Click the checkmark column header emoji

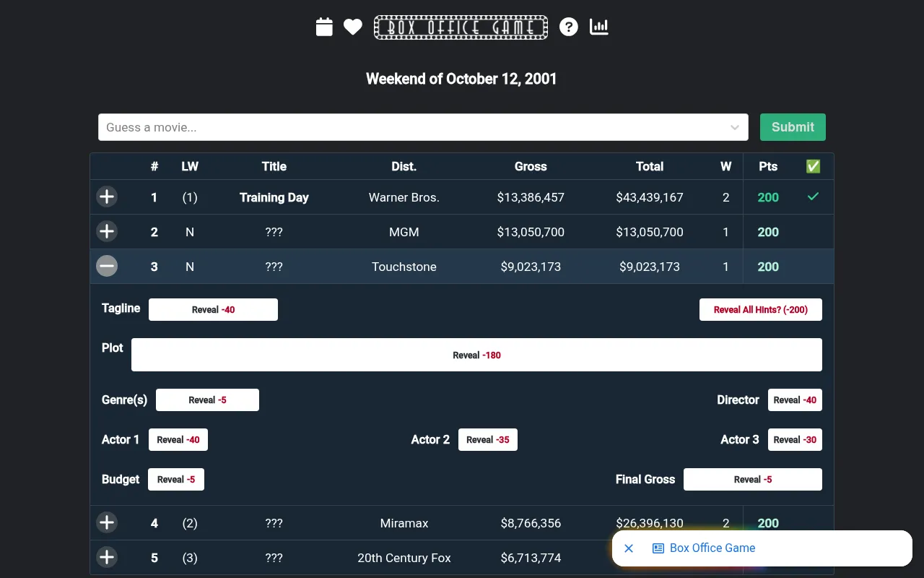(x=813, y=166)
